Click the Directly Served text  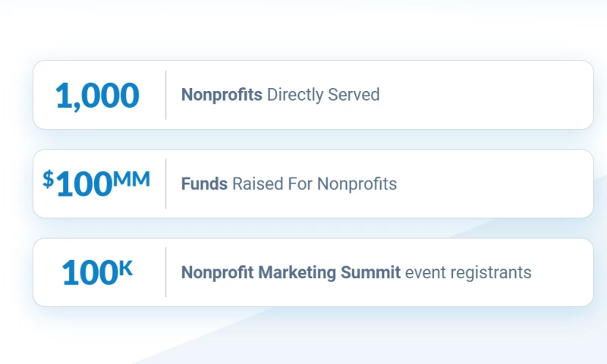[323, 95]
